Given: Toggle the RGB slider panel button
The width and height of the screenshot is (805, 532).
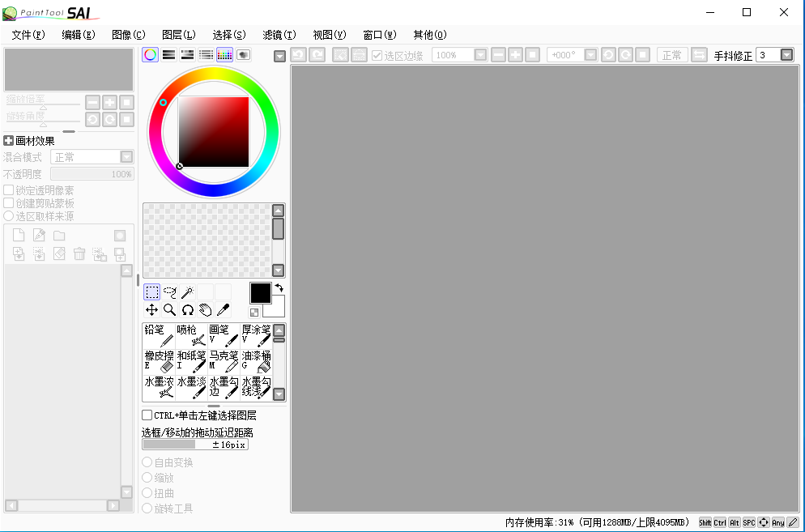Looking at the screenshot, I should click(x=169, y=55).
